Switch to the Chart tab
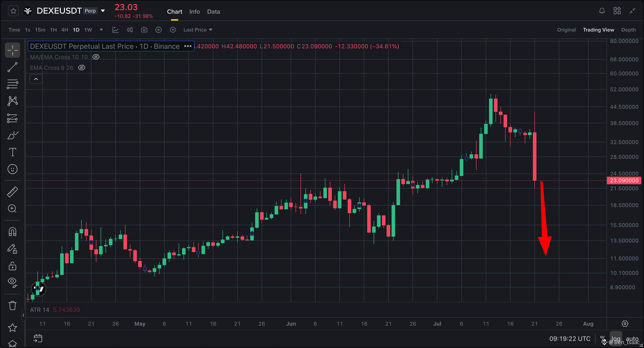This screenshot has height=348, width=644. coord(174,11)
